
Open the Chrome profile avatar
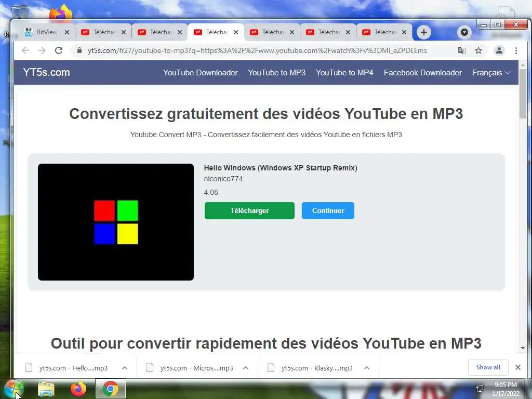pyautogui.click(x=499, y=50)
